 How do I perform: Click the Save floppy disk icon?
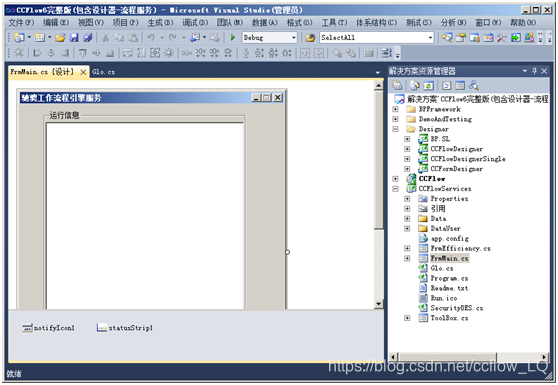click(74, 37)
